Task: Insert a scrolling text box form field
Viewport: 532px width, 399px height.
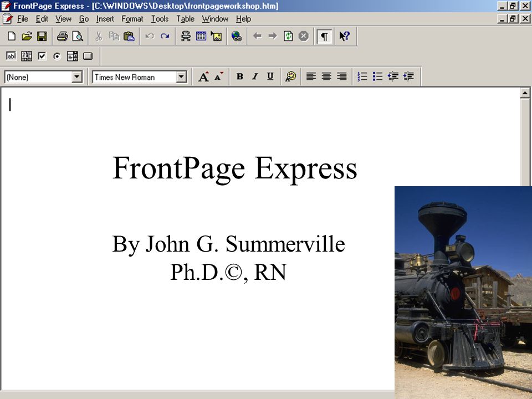Action: click(27, 57)
